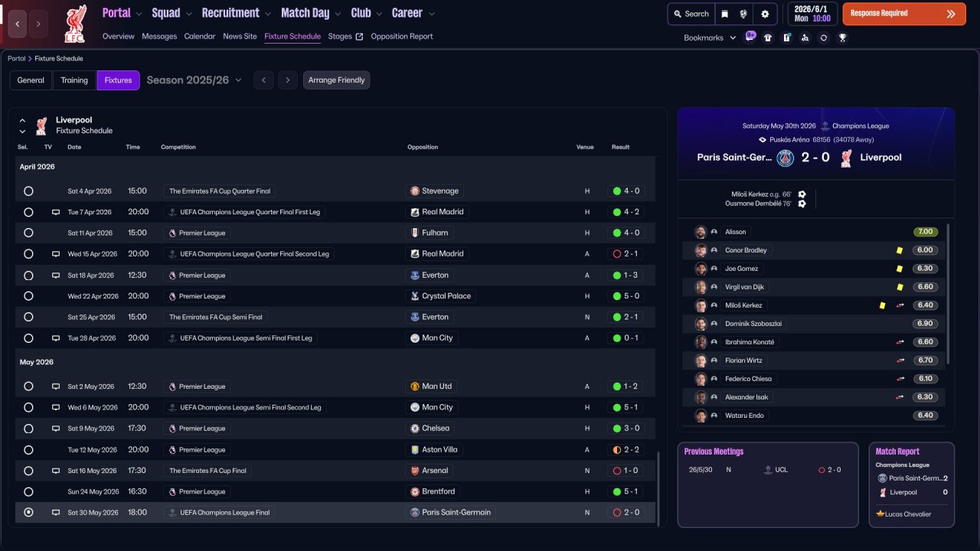The width and height of the screenshot is (980, 551).
Task: Click the shirt icon in bookmarks bar
Action: [x=768, y=37]
